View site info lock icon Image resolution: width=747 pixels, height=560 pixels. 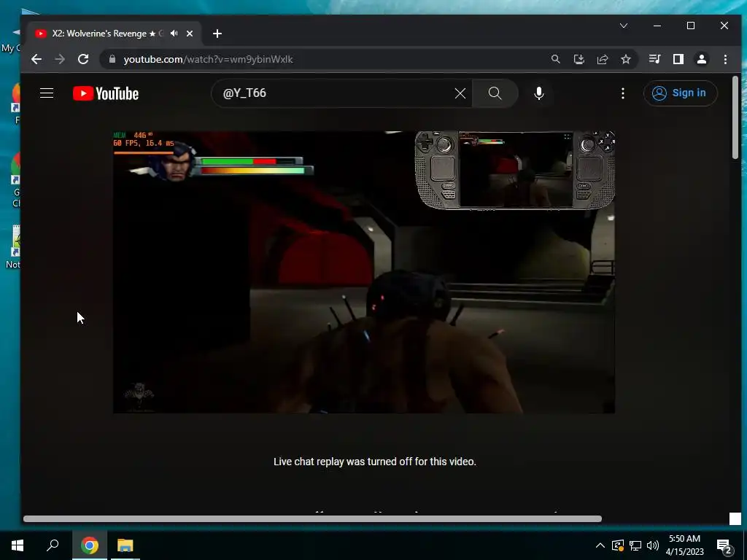coord(112,59)
